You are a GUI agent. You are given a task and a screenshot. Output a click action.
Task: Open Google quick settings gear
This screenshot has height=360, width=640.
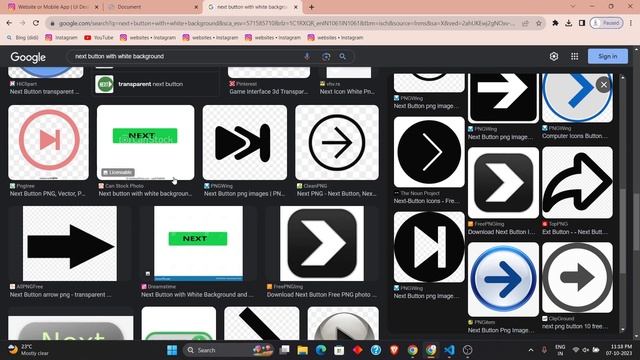coord(553,56)
